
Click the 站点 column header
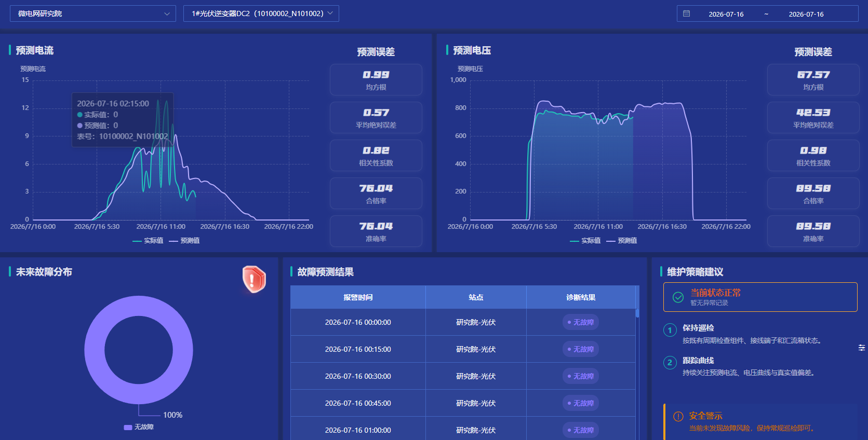(476, 297)
